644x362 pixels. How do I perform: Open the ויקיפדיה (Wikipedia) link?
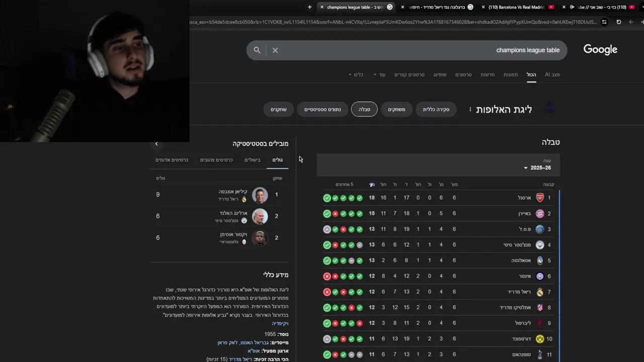[x=280, y=323]
